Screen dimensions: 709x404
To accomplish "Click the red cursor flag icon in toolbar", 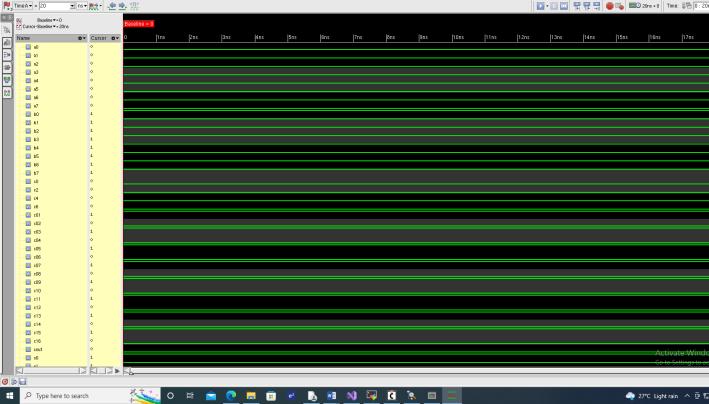I will [7, 6].
